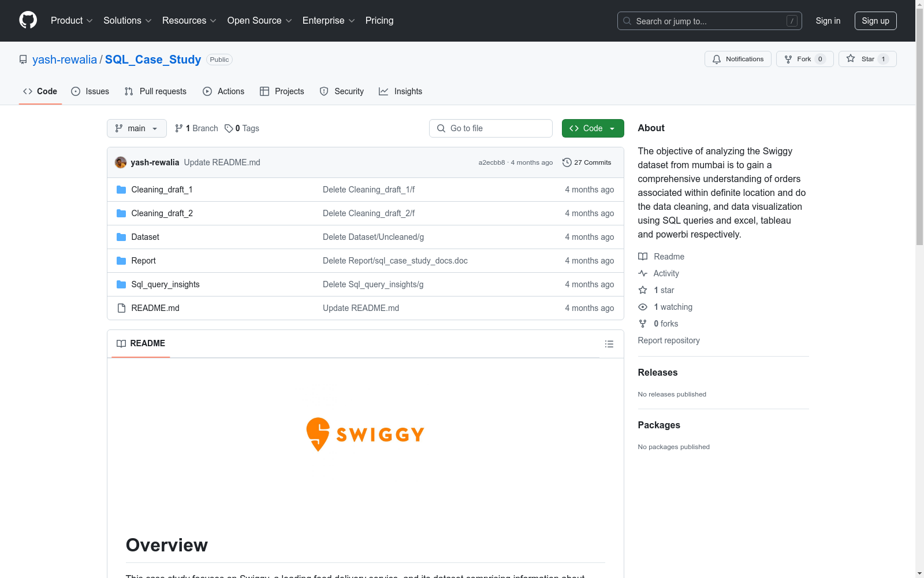This screenshot has height=578, width=924.
Task: Open the README outline list icon
Action: pyautogui.click(x=609, y=344)
